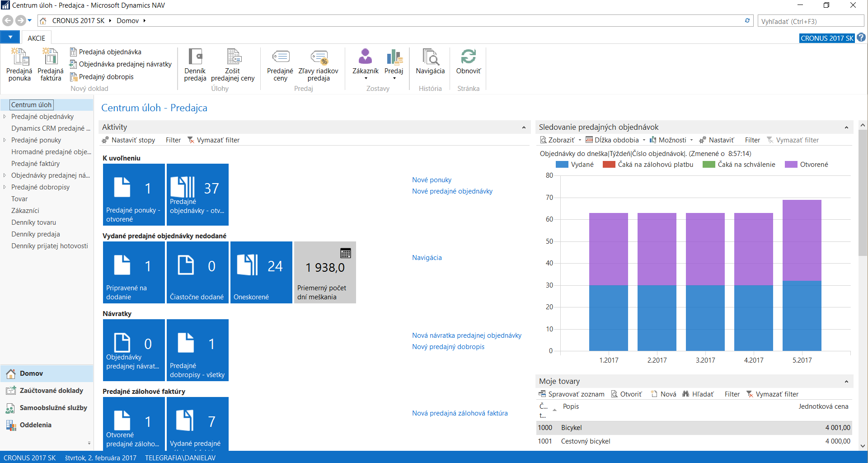The image size is (868, 463).
Task: Select Samoobslužné služby in navigation pane
Action: pyautogui.click(x=47, y=408)
